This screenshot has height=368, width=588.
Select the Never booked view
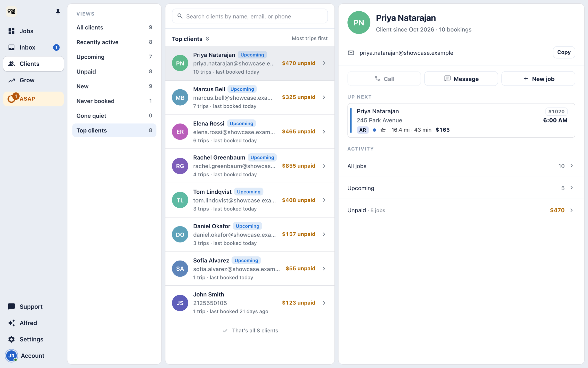pyautogui.click(x=114, y=101)
